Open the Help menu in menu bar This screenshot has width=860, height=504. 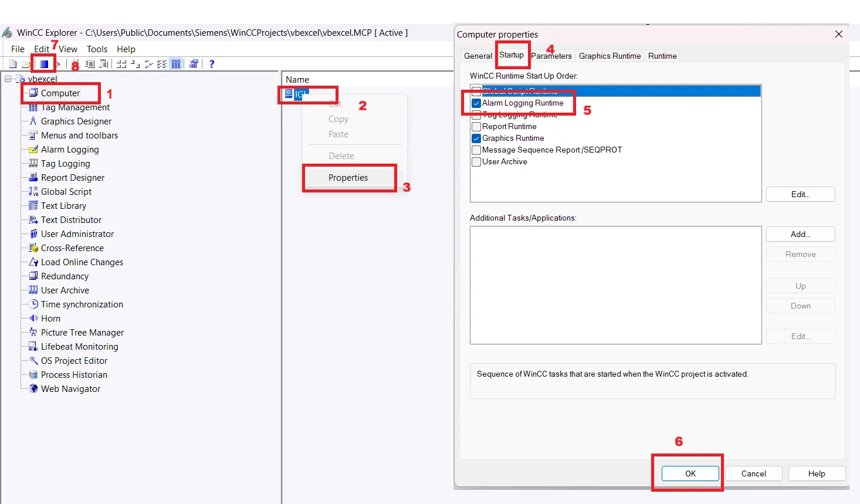click(126, 49)
